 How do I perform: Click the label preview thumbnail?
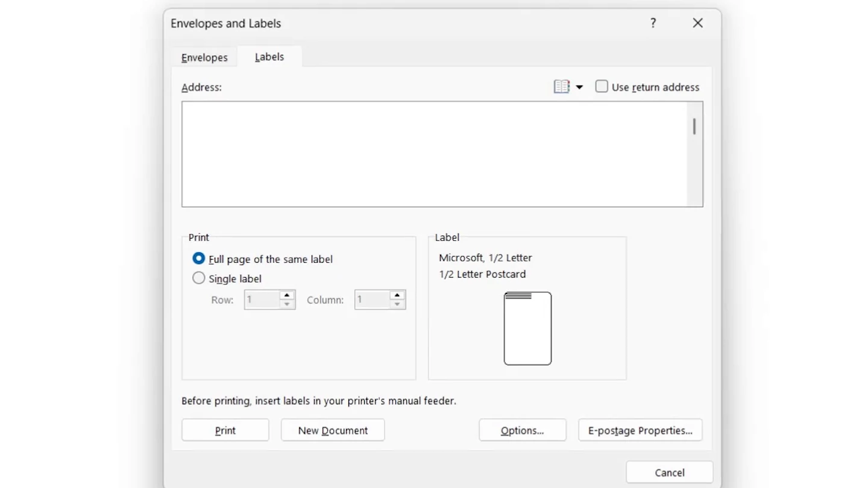point(527,328)
